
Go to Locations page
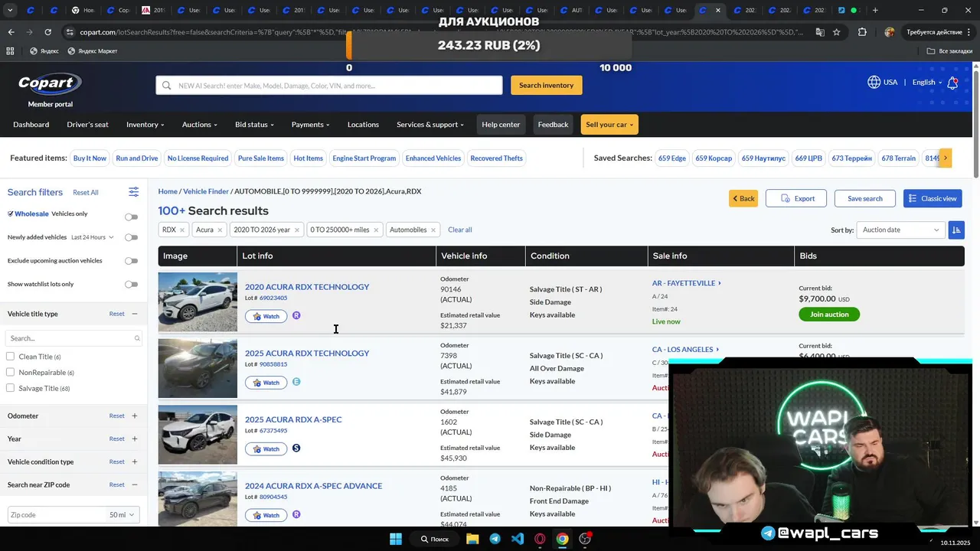[x=363, y=125]
